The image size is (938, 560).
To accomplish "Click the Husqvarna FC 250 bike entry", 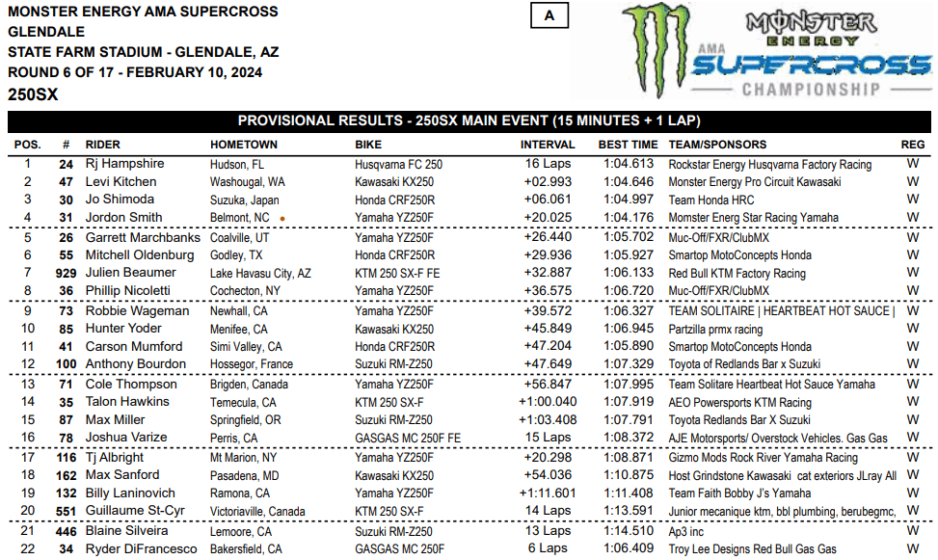I will coord(398,165).
